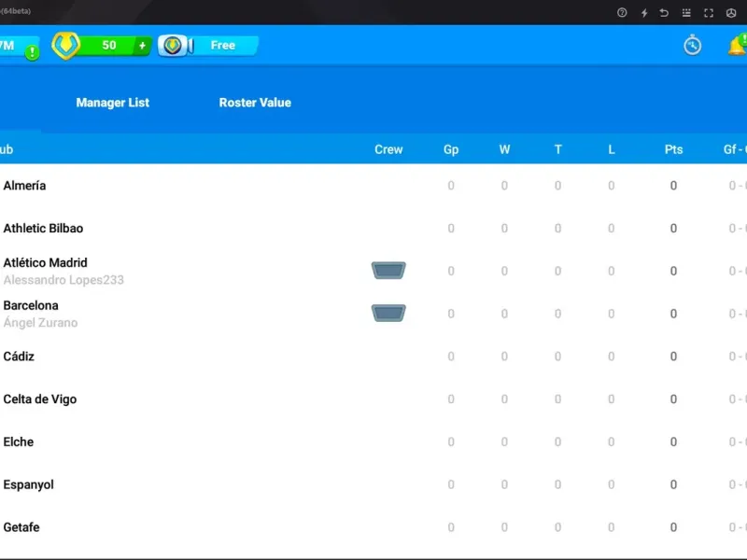Click Cádiz's W value
The width and height of the screenshot is (747, 560).
click(x=504, y=357)
